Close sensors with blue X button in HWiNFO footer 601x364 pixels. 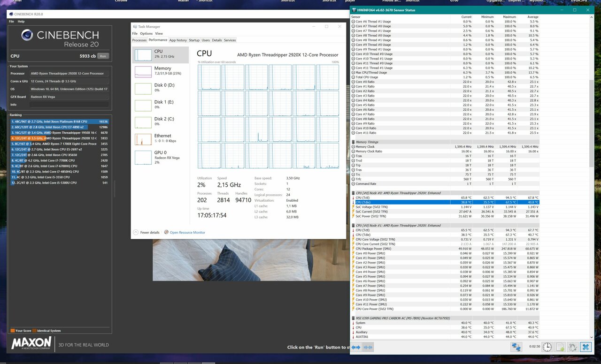click(x=586, y=347)
